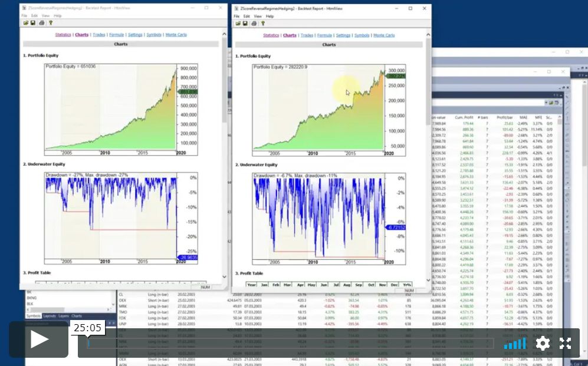The width and height of the screenshot is (588, 366).
Task: Click the Print icon in right report toolbar
Action: point(254,23)
